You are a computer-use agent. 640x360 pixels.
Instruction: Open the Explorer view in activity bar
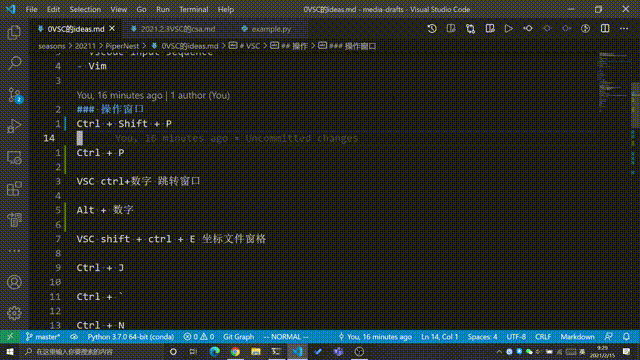coord(14,32)
